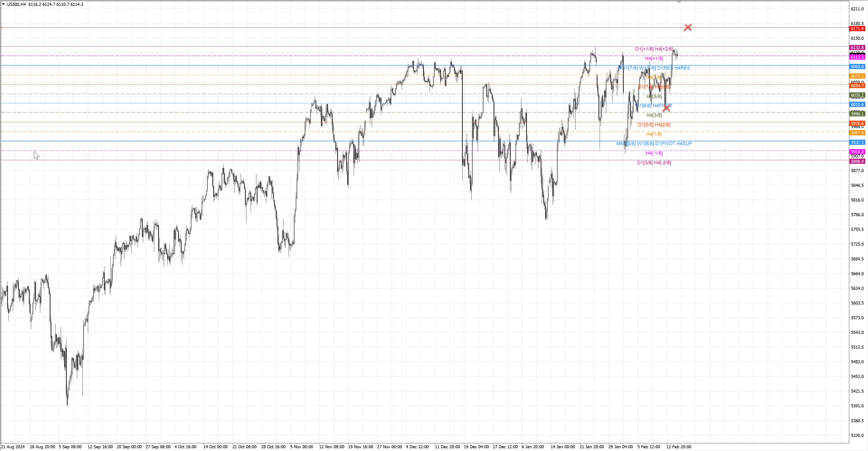This screenshot has width=868, height=451.
Task: Click the magenta 6113.3 price tag
Action: tap(857, 57)
